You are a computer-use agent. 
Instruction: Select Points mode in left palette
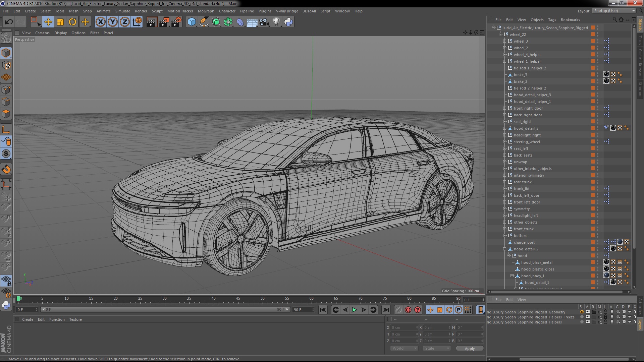[6, 90]
